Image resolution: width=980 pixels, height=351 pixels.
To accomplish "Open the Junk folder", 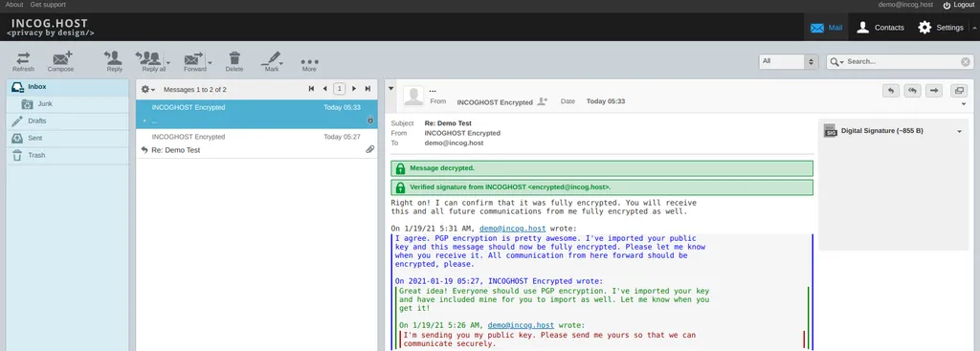I will pos(68,103).
